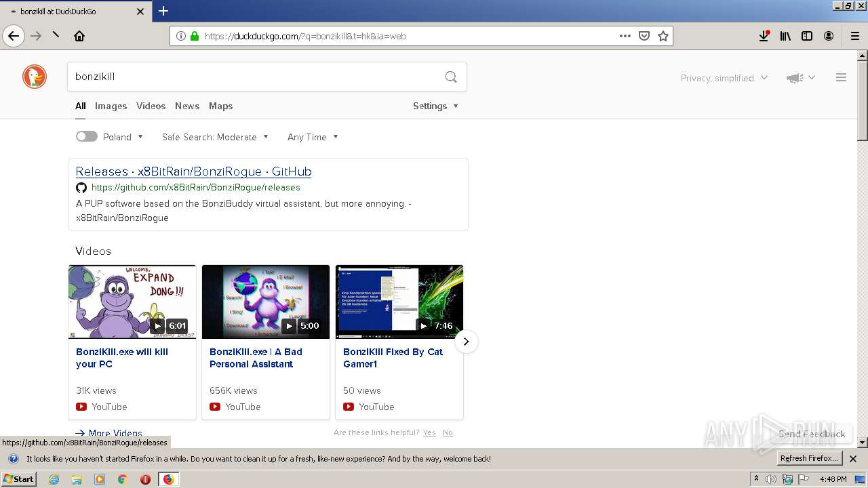Switch to the News tab
This screenshot has width=868, height=488.
(x=187, y=106)
